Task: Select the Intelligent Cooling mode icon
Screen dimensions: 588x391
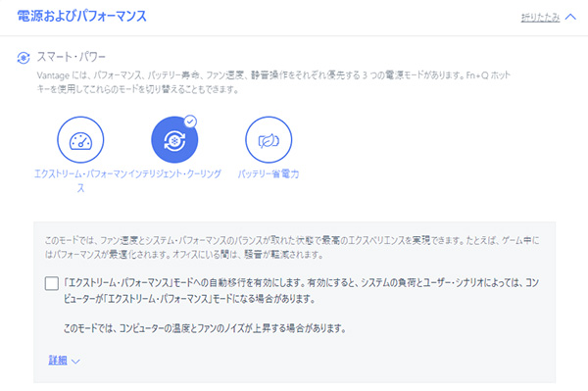Action: 174,140
